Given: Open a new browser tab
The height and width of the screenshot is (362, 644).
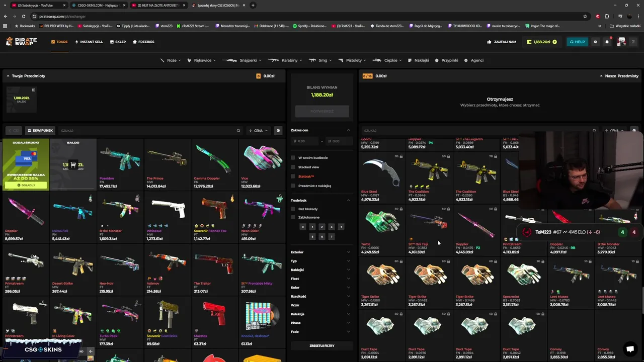Looking at the screenshot, I should tap(253, 5).
